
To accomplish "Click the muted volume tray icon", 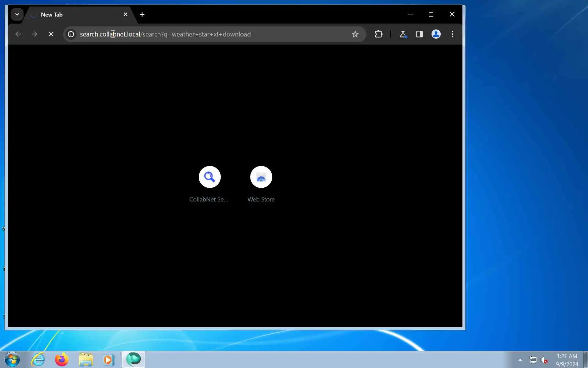I will [544, 360].
